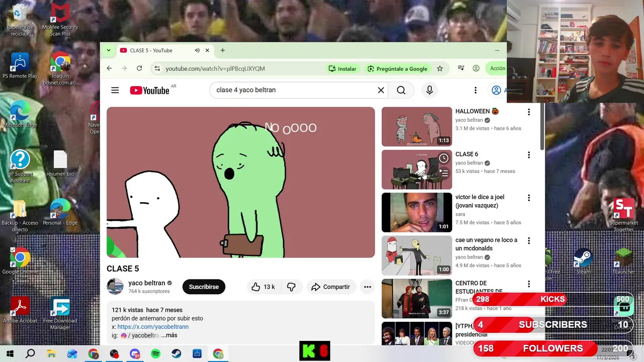Open options for CLASE 6 video
This screenshot has height=362, width=644.
(529, 155)
